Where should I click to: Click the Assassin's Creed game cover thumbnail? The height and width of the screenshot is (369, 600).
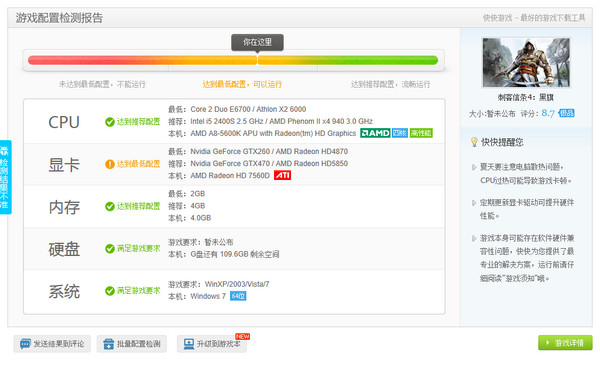click(526, 62)
